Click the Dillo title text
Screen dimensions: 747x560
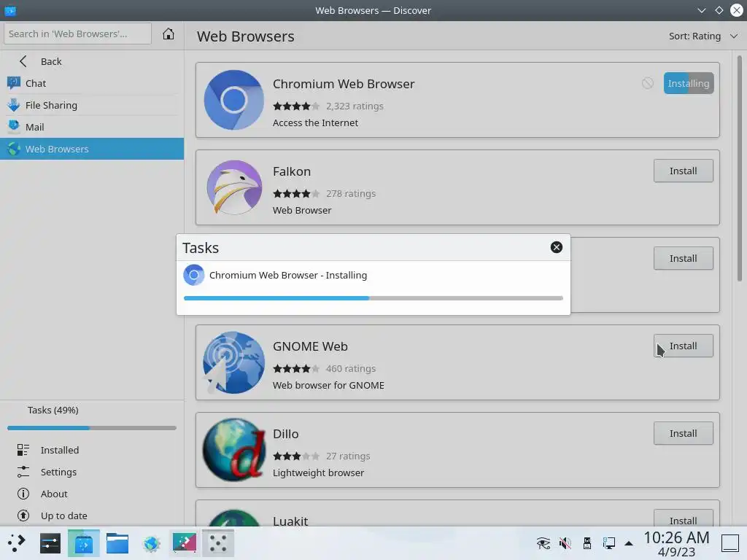point(285,434)
